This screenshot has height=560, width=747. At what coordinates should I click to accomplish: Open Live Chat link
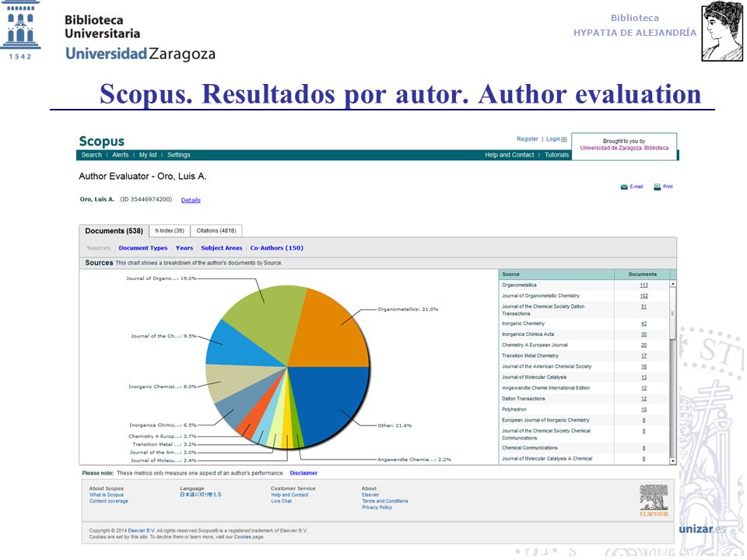pyautogui.click(x=281, y=502)
